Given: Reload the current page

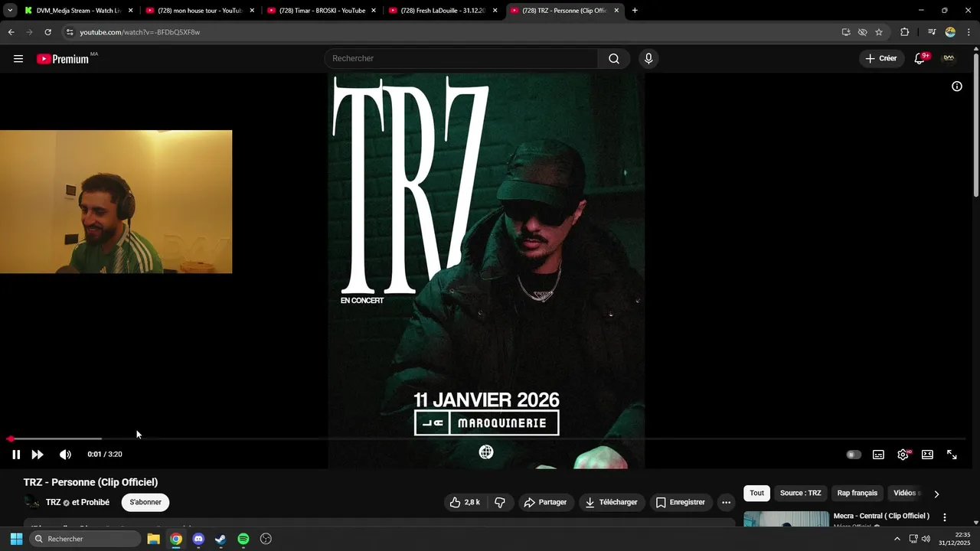Looking at the screenshot, I should point(47,32).
